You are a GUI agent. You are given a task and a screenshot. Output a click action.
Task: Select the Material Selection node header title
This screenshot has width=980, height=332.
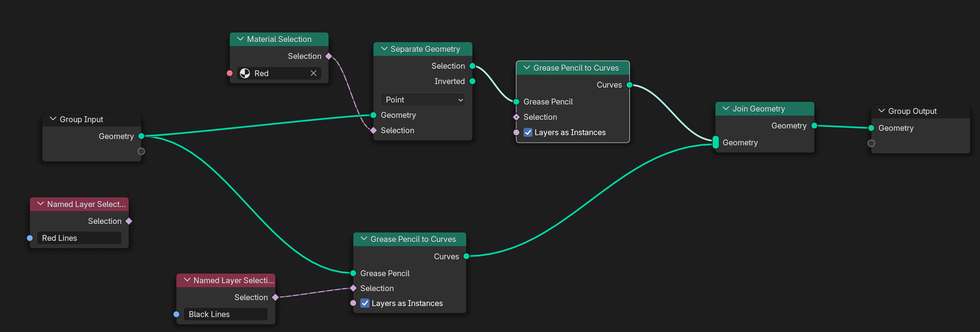point(279,39)
